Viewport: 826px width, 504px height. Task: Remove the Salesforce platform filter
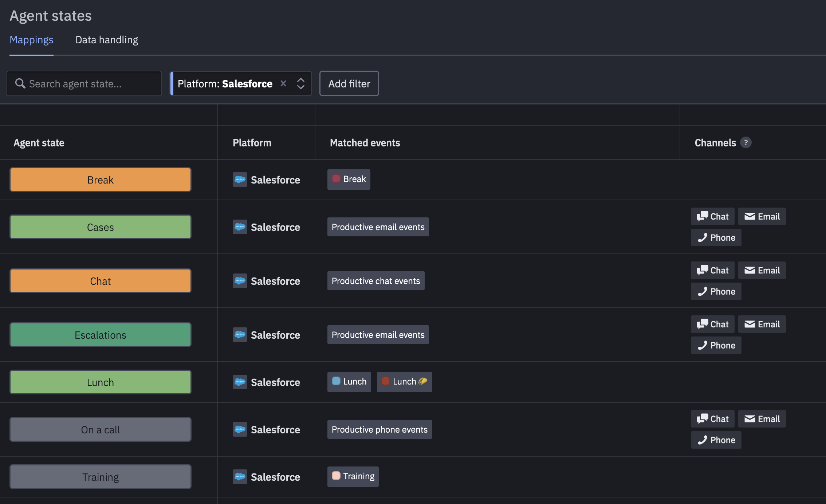(x=284, y=83)
